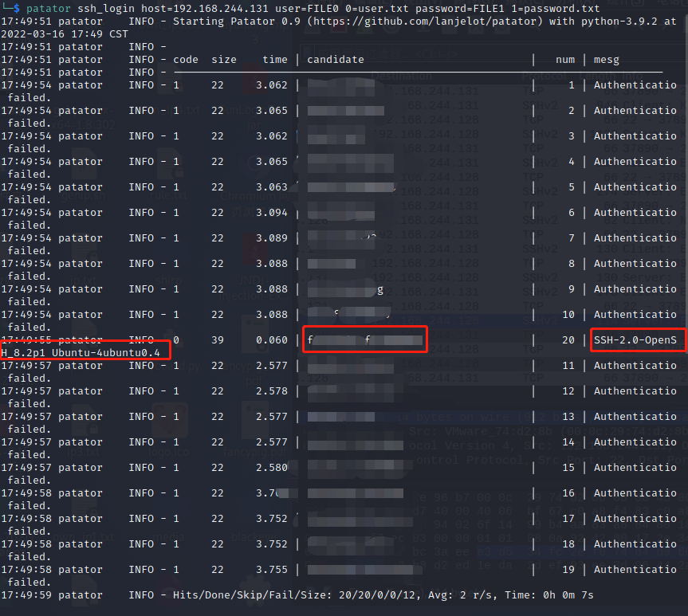
Task: Click 'Authenticatio' message in row num 13
Action: (x=635, y=417)
